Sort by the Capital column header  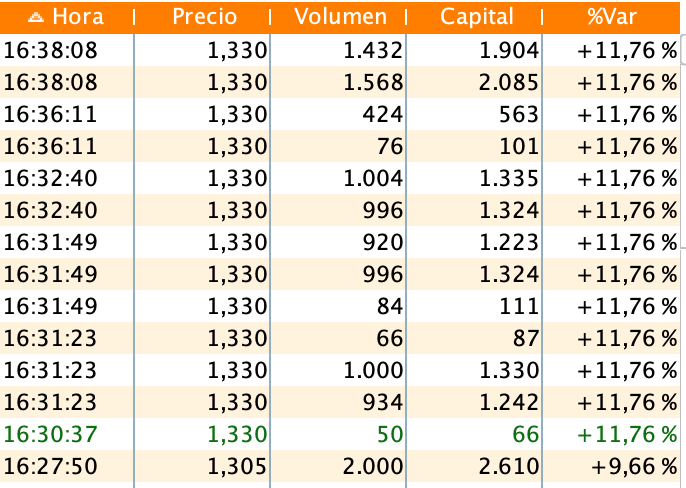click(476, 17)
